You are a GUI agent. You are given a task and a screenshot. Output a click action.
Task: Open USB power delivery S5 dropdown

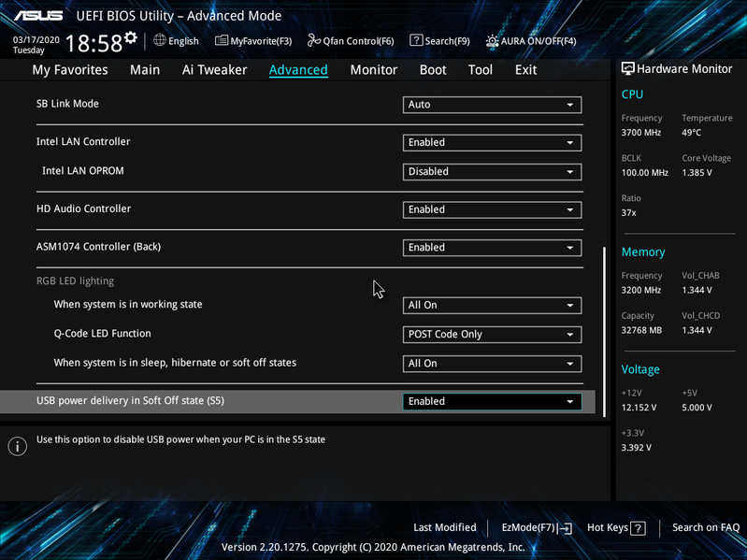coord(492,402)
